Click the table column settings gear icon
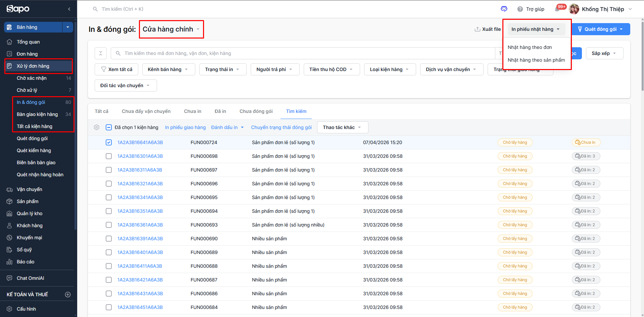 pos(97,127)
